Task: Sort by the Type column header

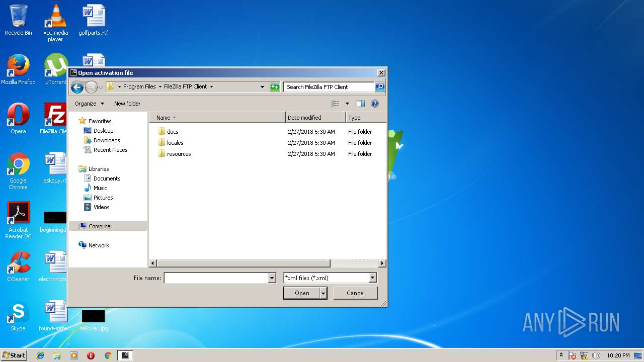Action: [366, 118]
